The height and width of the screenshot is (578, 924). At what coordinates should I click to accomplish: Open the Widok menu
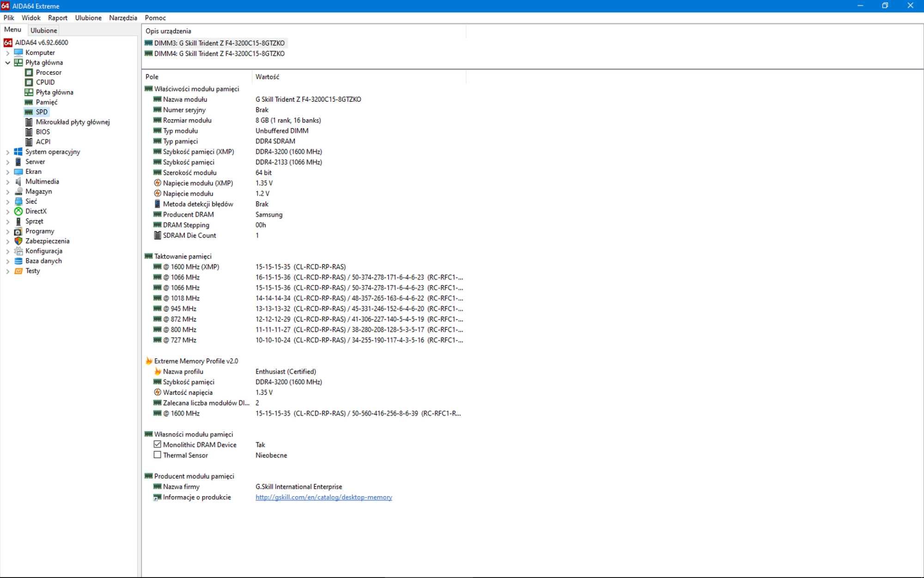pos(31,18)
